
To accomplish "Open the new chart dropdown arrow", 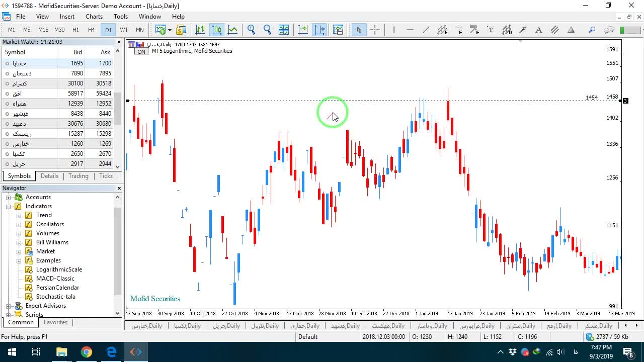I will pos(170,30).
